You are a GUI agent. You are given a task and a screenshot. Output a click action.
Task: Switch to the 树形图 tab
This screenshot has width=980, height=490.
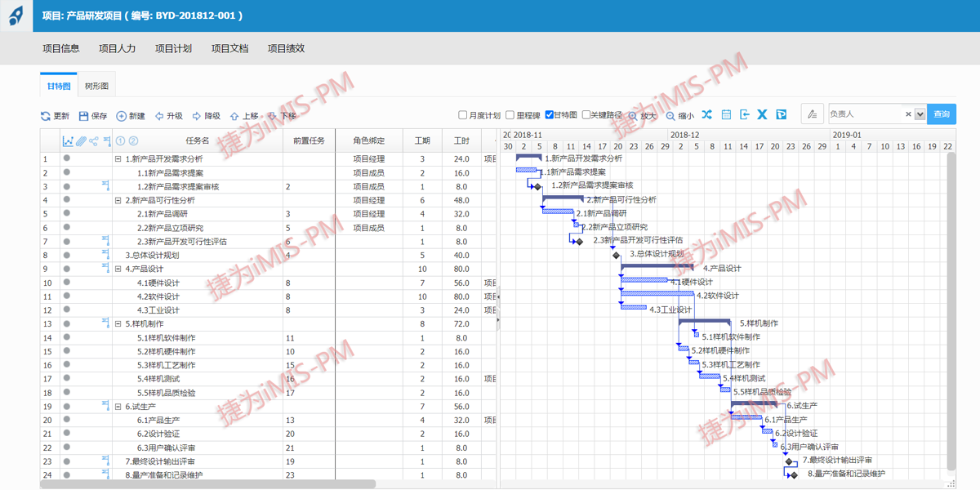[96, 86]
